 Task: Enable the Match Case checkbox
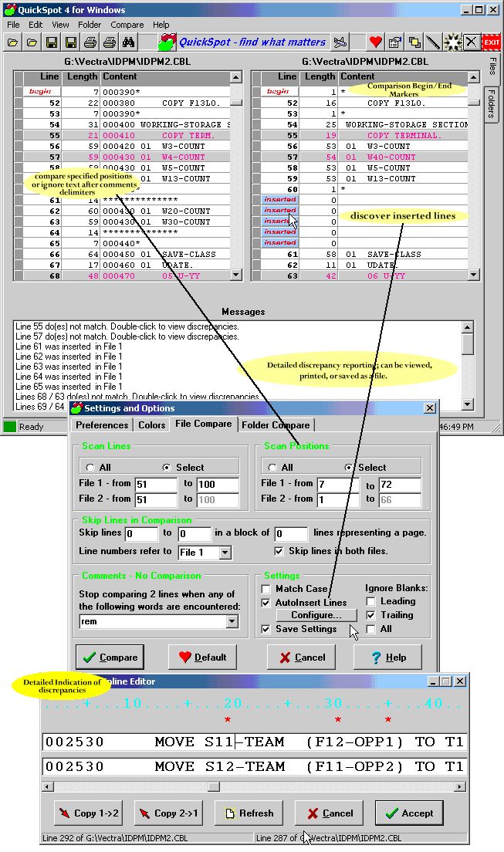[x=266, y=589]
